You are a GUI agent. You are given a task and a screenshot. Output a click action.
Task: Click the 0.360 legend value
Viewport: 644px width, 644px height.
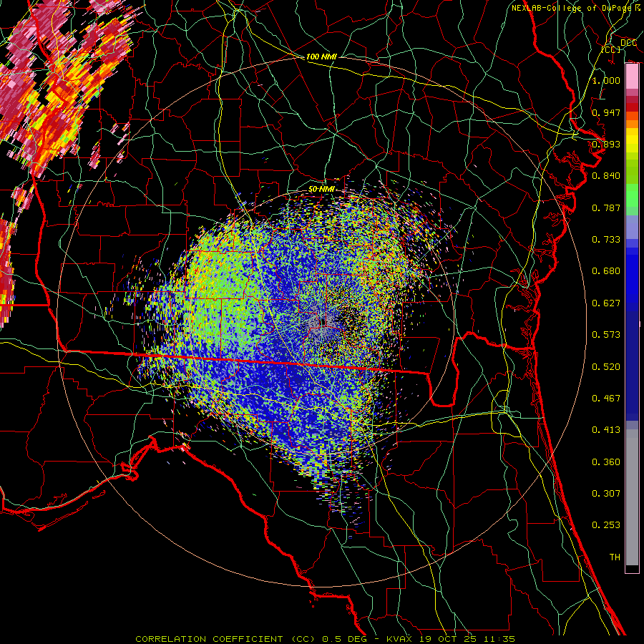[606, 462]
